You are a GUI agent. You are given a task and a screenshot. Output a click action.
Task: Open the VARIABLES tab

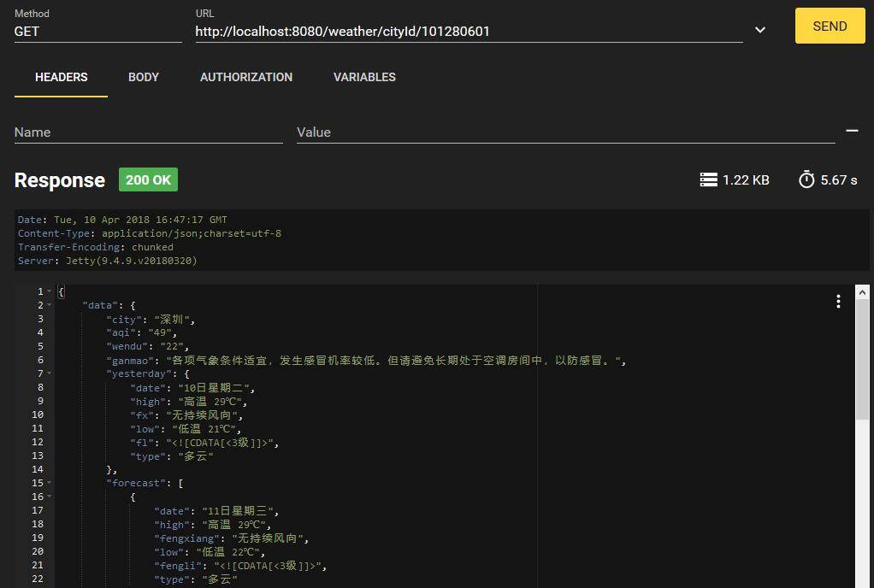coord(364,77)
